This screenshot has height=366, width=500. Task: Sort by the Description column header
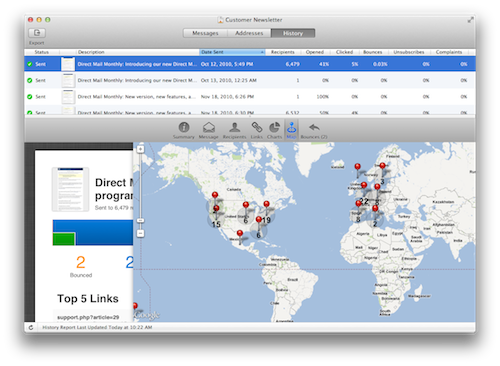(x=138, y=52)
